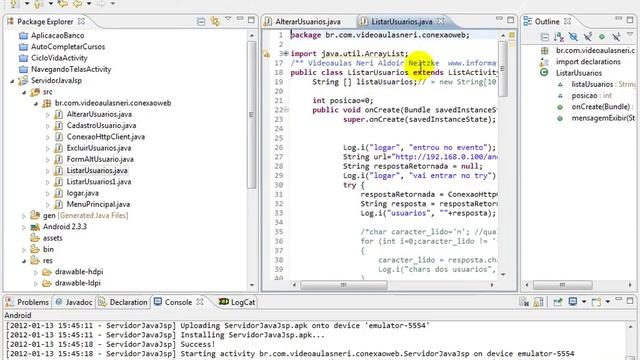Close the Package Explorer view tab
The width and height of the screenshot is (640, 360).
[x=81, y=21]
